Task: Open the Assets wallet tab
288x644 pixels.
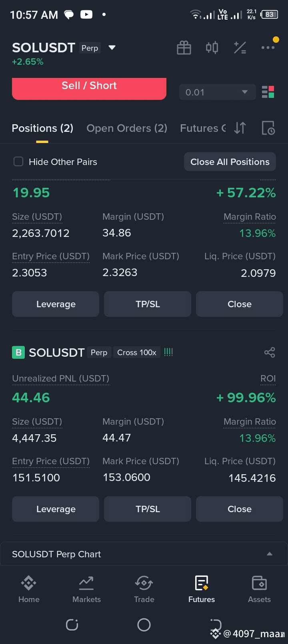Action: 259,590
